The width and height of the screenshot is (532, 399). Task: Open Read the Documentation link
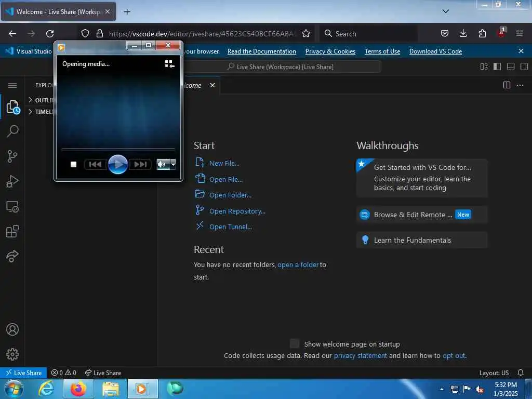click(x=262, y=51)
